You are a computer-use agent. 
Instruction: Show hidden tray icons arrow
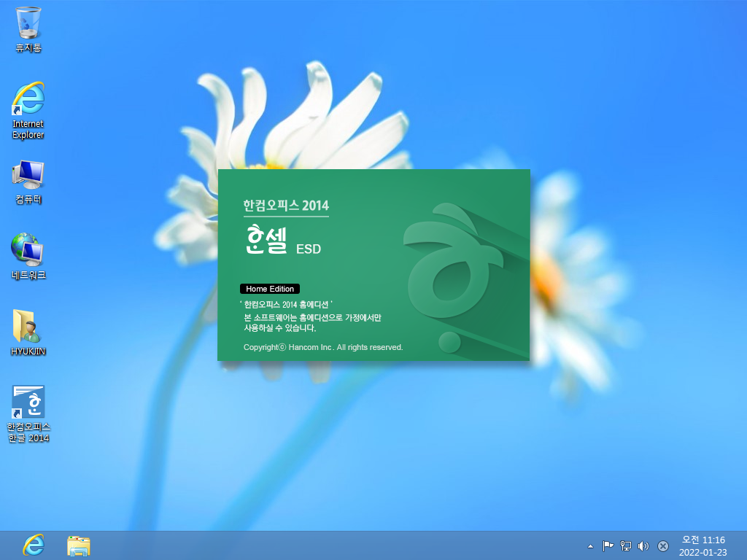pos(590,546)
